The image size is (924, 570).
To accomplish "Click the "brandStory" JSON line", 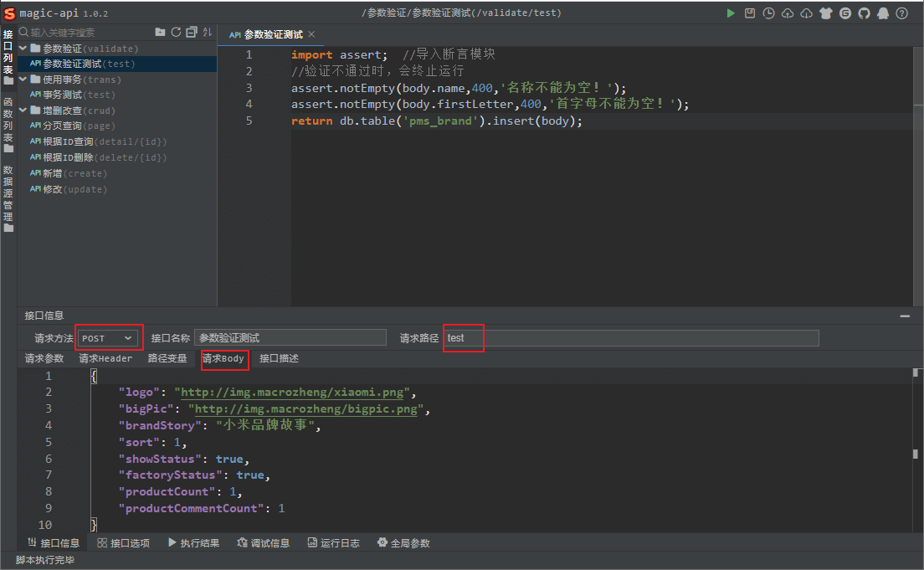I will click(x=220, y=425).
